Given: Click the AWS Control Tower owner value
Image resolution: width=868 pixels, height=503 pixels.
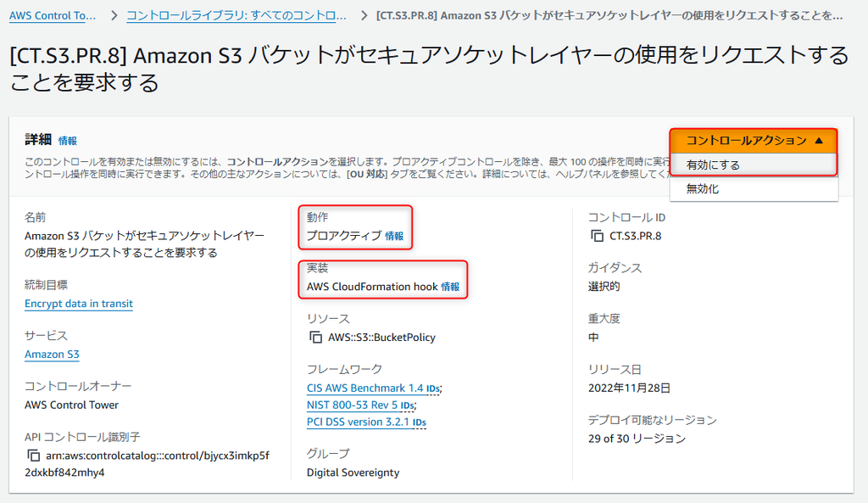Looking at the screenshot, I should click(71, 405).
